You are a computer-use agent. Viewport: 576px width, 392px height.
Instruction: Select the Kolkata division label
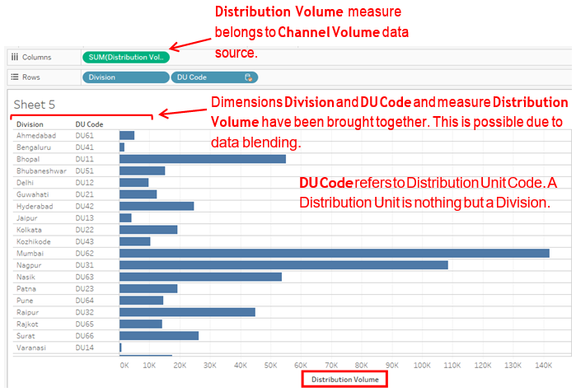[29, 230]
